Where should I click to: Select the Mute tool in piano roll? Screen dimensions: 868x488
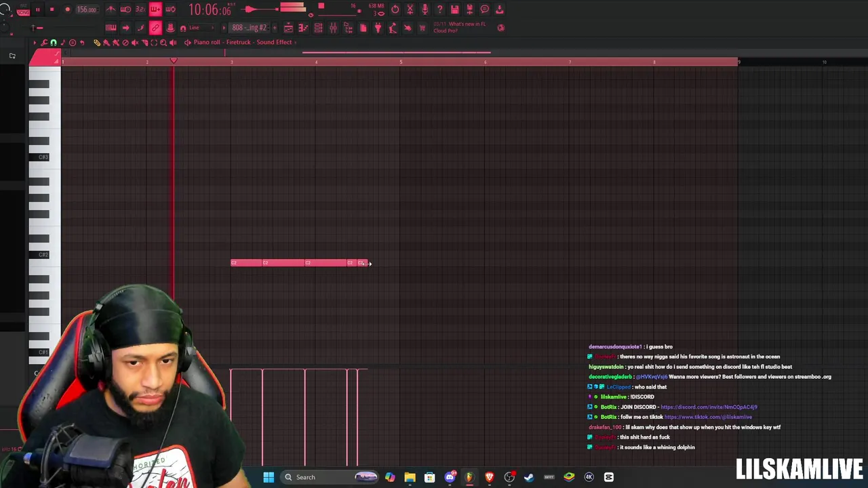click(x=134, y=42)
